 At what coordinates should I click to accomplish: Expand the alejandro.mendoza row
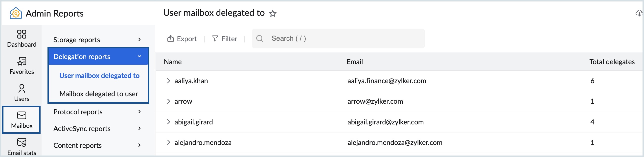[168, 142]
